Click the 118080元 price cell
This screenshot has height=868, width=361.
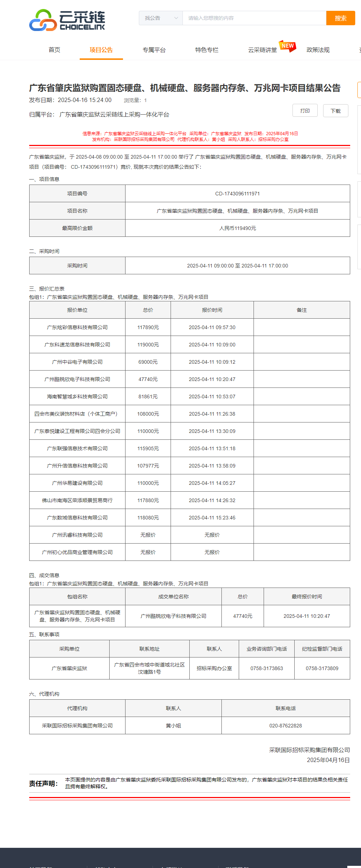[x=148, y=518]
